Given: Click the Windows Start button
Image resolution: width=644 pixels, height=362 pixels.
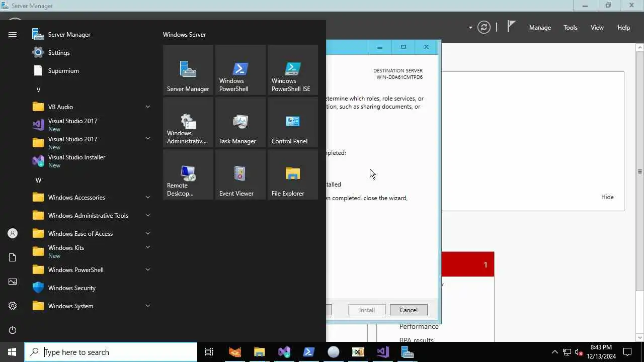Looking at the screenshot, I should coord(12,352).
